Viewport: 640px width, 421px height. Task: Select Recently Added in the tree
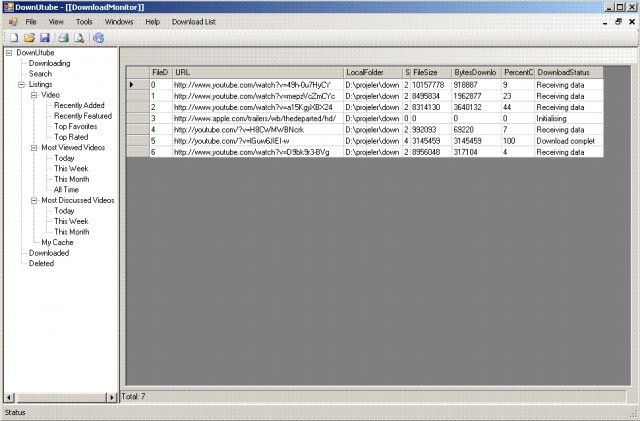click(x=79, y=105)
